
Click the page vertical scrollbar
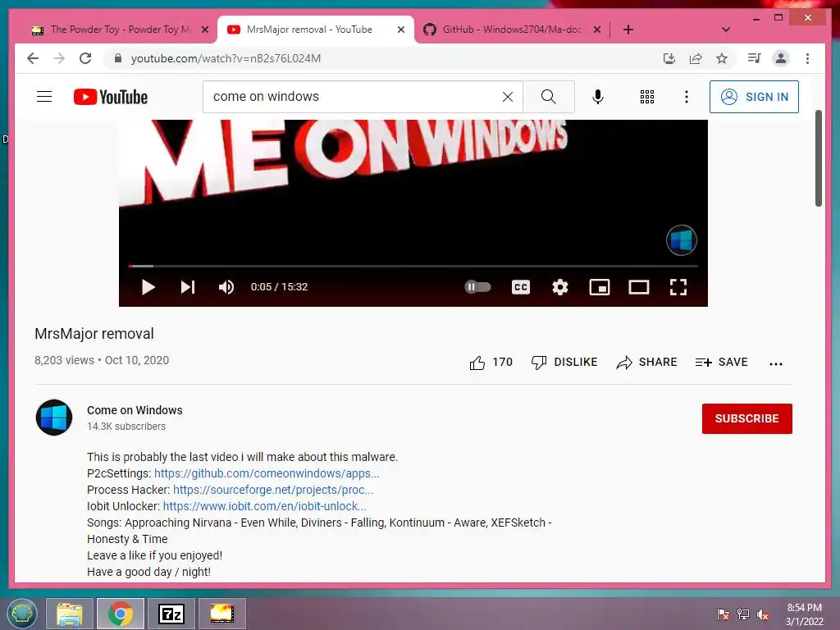click(x=819, y=158)
